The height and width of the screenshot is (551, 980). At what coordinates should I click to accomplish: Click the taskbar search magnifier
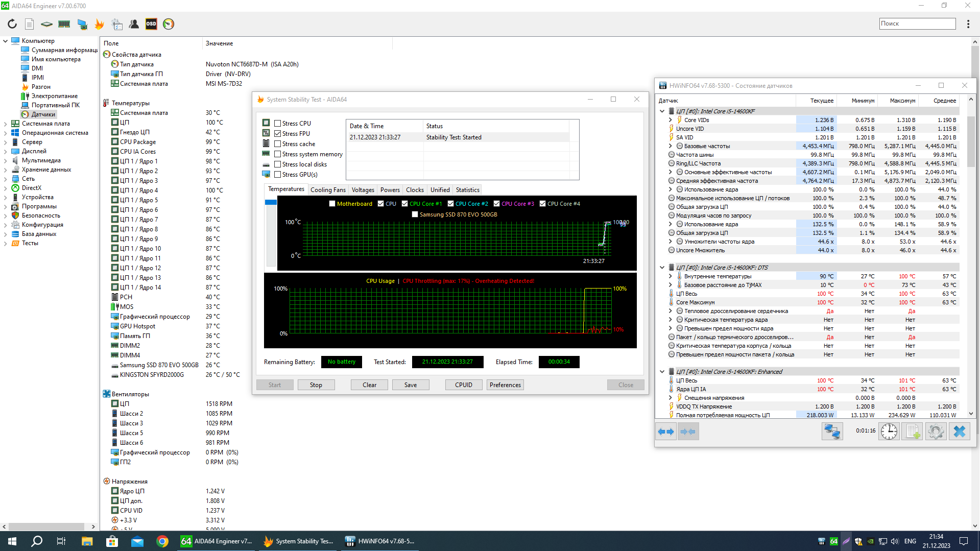coord(37,541)
